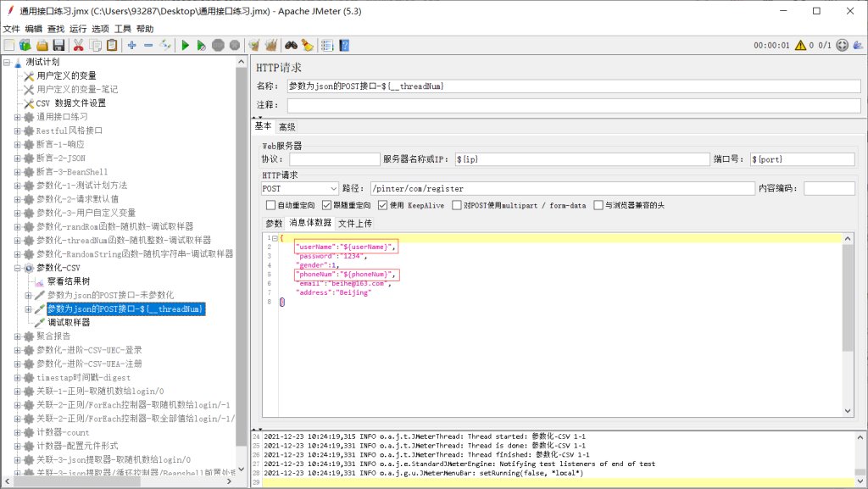
Task: Click the 名称 name input field
Action: [574, 86]
